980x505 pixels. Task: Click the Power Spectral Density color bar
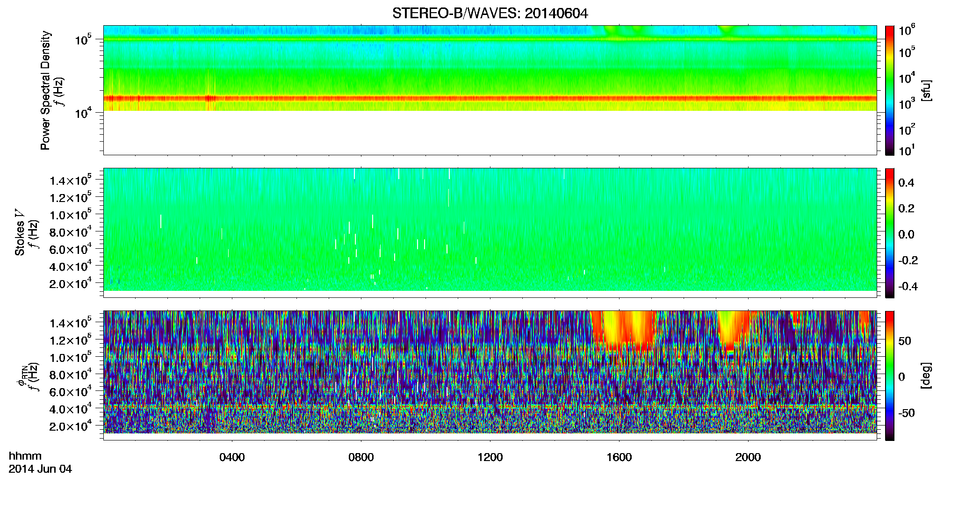pyautogui.click(x=890, y=90)
